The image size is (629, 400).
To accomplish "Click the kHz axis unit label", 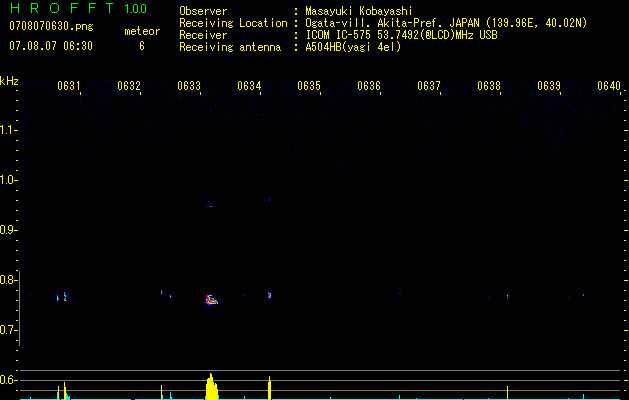I will coord(9,81).
